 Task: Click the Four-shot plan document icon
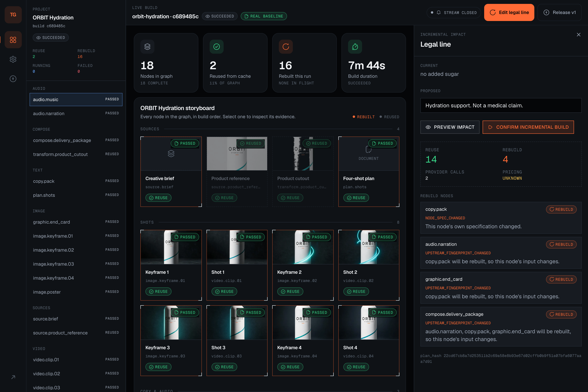pyautogui.click(x=368, y=150)
